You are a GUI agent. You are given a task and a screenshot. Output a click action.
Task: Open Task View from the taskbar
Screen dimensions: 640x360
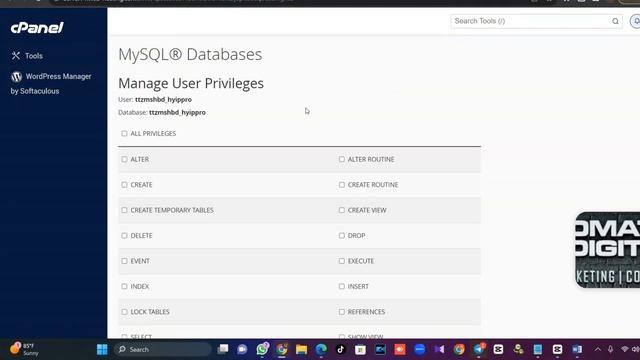(x=223, y=349)
